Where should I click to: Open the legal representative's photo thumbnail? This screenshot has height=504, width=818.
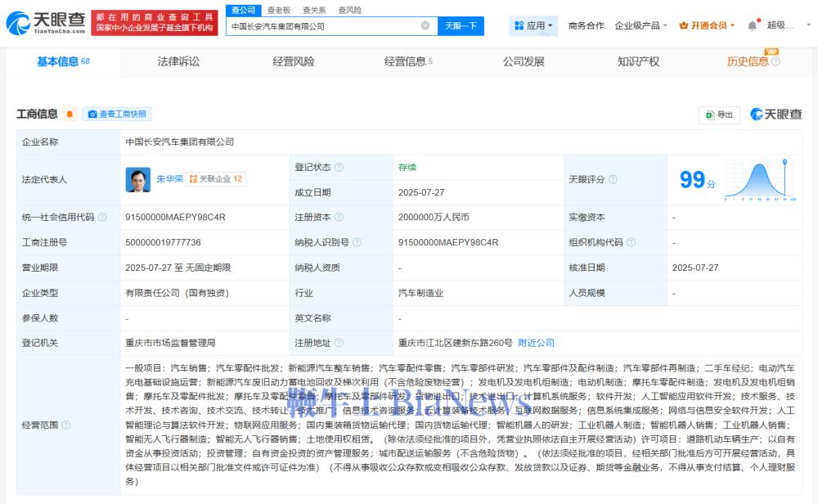point(137,179)
